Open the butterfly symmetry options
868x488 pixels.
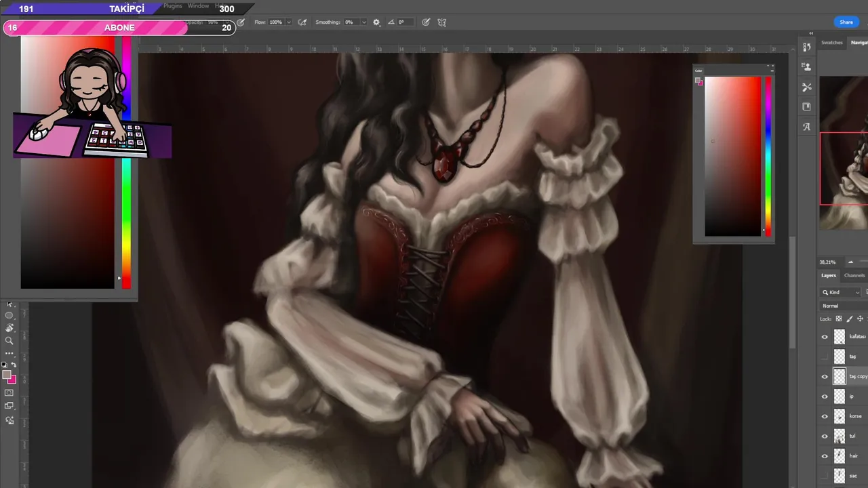[441, 22]
